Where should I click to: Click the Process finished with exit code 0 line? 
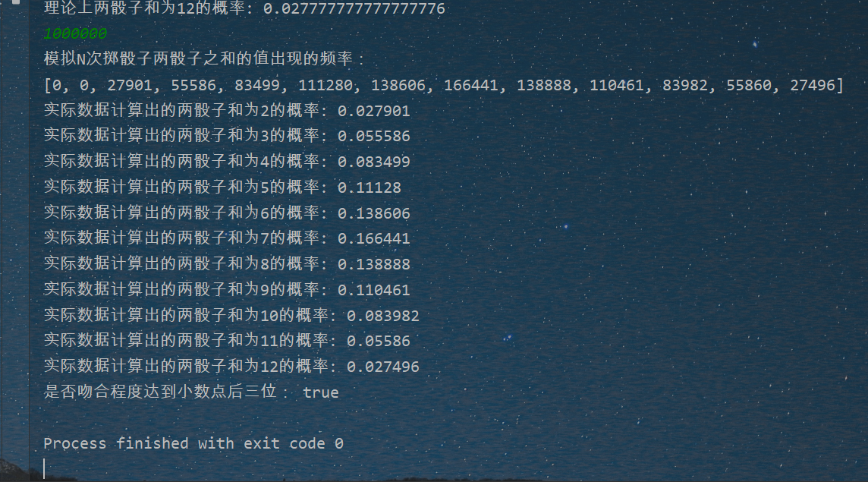pos(193,443)
